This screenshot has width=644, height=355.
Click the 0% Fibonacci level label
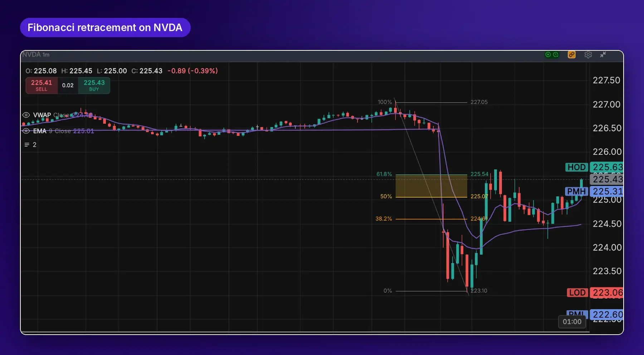tap(387, 291)
